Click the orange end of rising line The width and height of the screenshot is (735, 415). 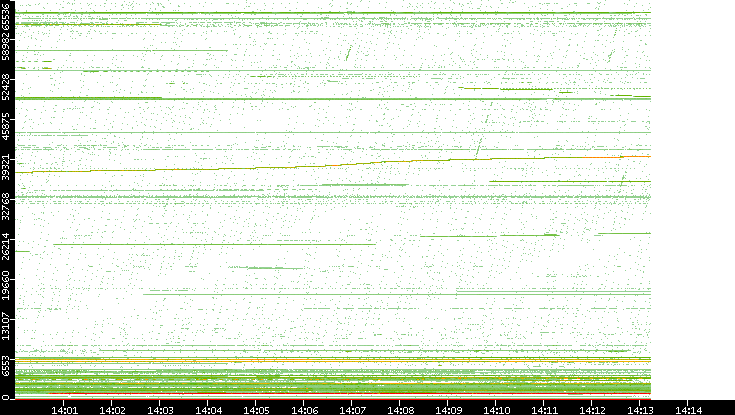coord(636,156)
